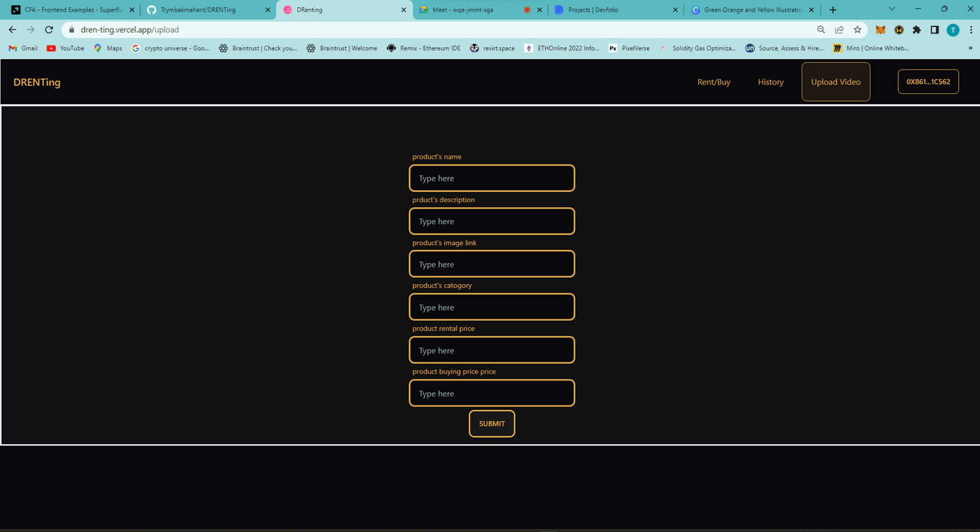Open the Chrome three-dot menu

(x=970, y=30)
